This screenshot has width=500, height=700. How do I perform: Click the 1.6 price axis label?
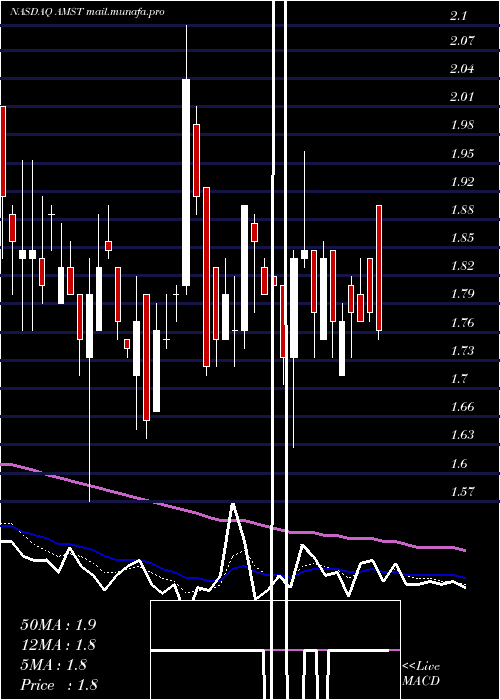click(458, 464)
